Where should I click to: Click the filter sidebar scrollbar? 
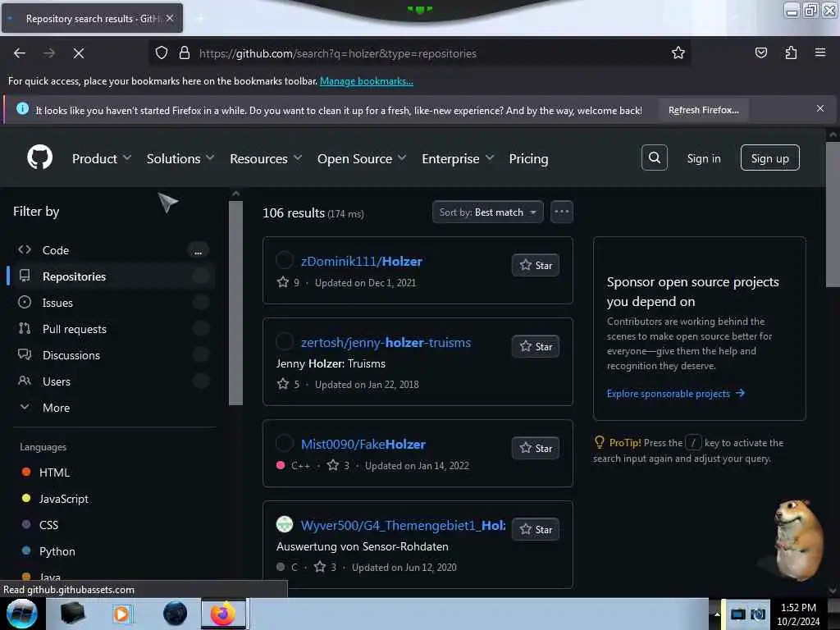(235, 304)
